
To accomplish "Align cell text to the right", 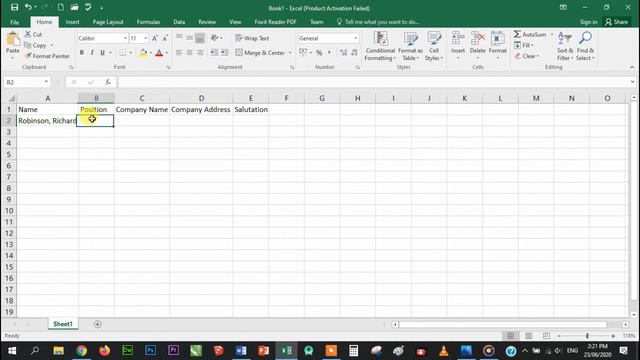I will tap(200, 52).
